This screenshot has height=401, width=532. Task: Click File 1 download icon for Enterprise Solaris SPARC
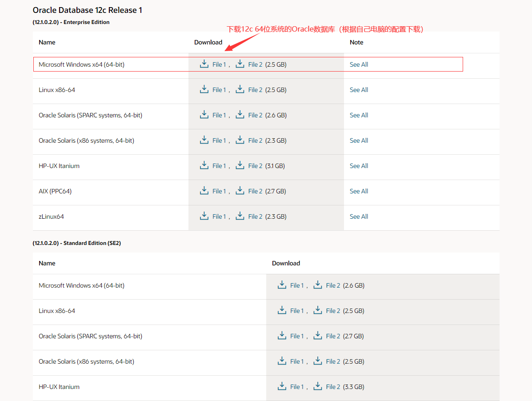[x=204, y=115]
